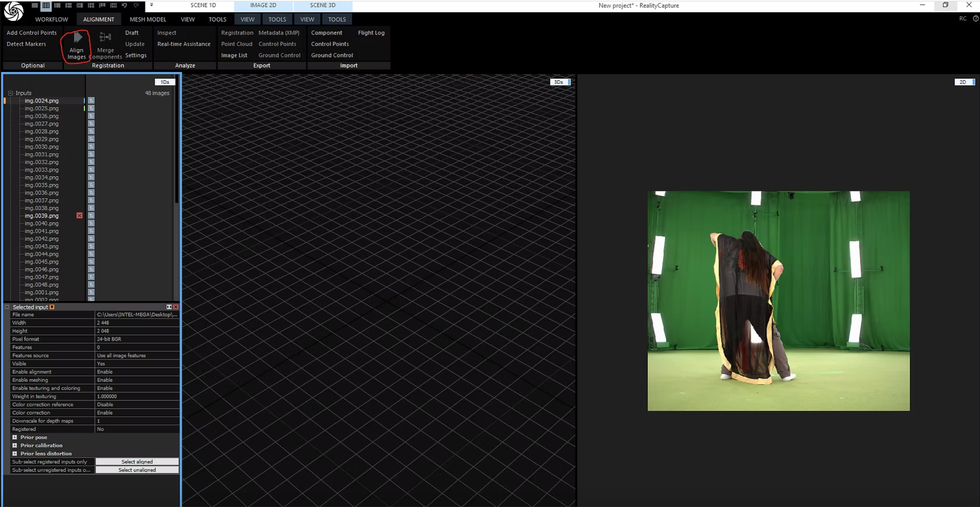Expand the Prior pose section
980x507 pixels.
[14, 437]
